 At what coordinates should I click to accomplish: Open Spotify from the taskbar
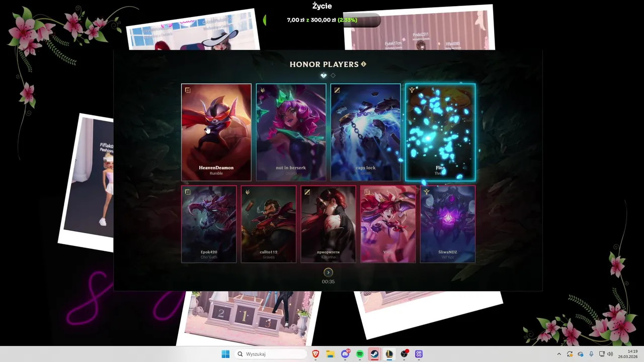pyautogui.click(x=360, y=354)
